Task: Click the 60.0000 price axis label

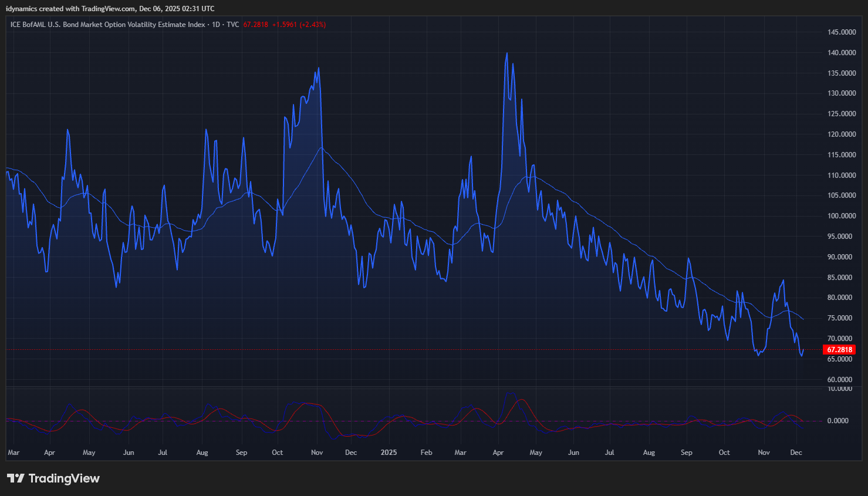Action: (841, 380)
